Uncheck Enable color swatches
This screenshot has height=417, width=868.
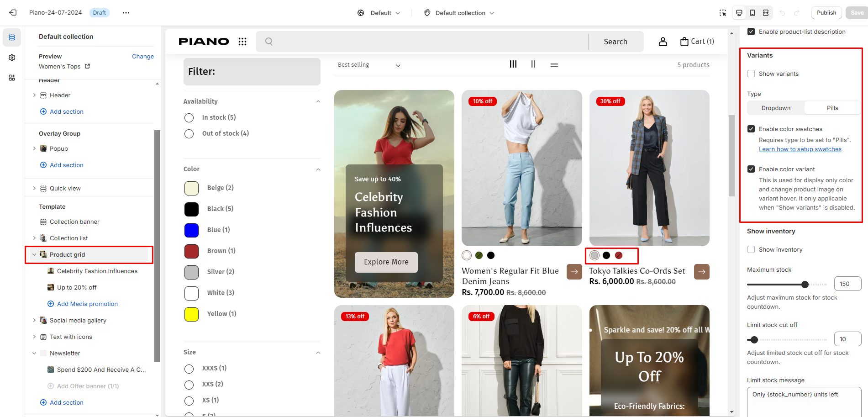click(751, 129)
